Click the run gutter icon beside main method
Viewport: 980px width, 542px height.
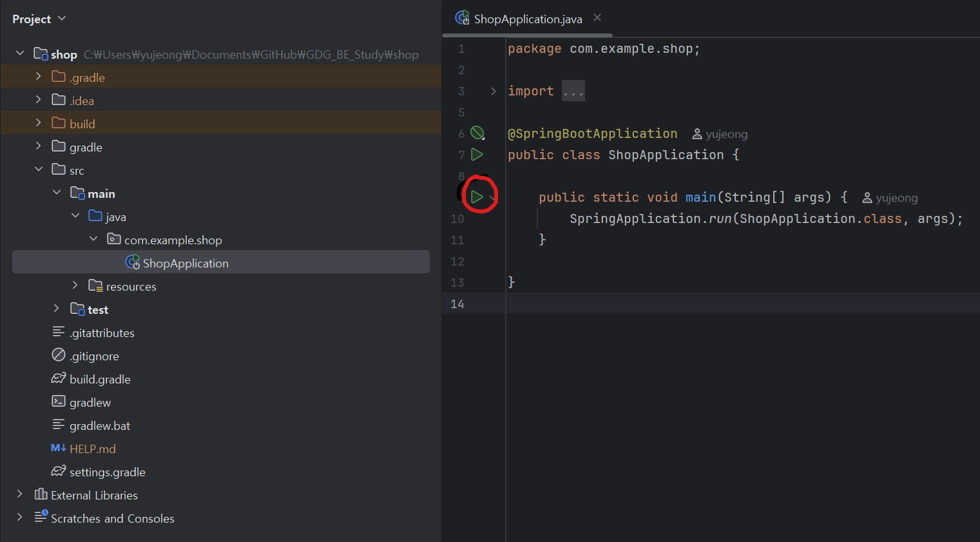(x=477, y=197)
